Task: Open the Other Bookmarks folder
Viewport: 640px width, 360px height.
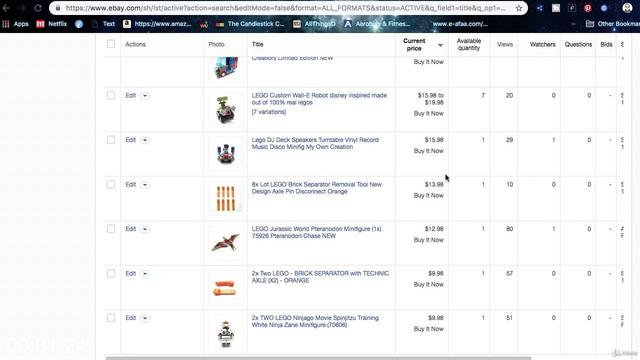Action: click(613, 24)
